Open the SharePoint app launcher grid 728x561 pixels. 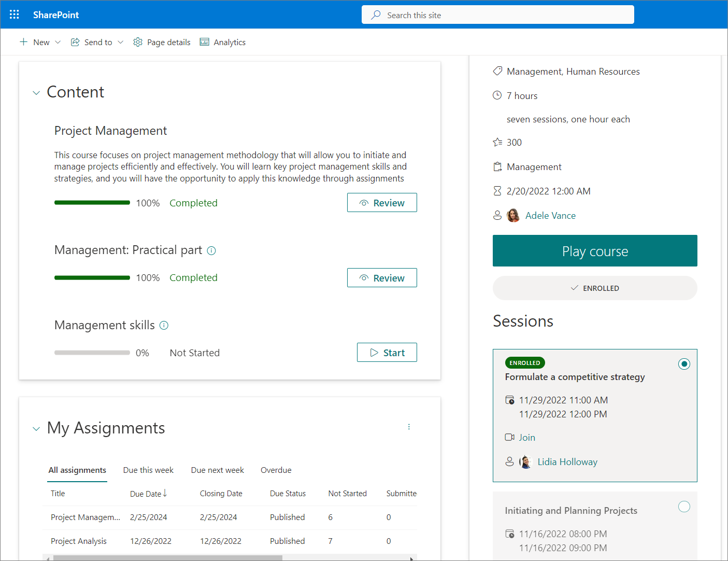15,15
